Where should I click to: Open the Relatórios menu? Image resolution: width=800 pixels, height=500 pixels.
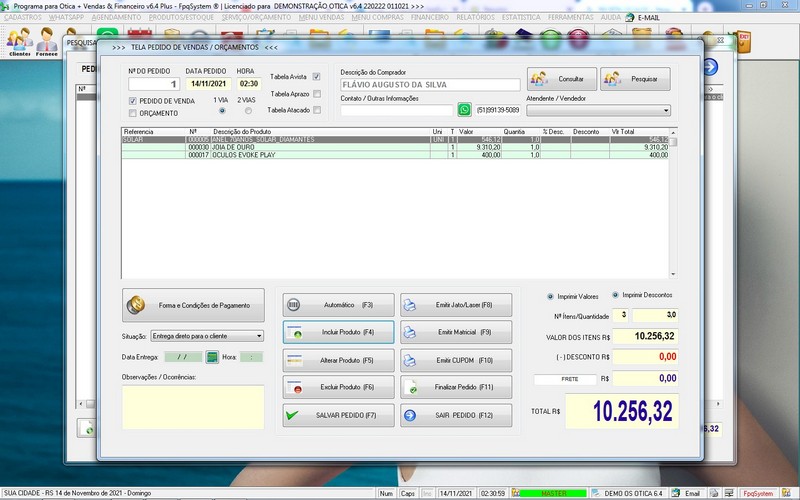click(x=474, y=17)
